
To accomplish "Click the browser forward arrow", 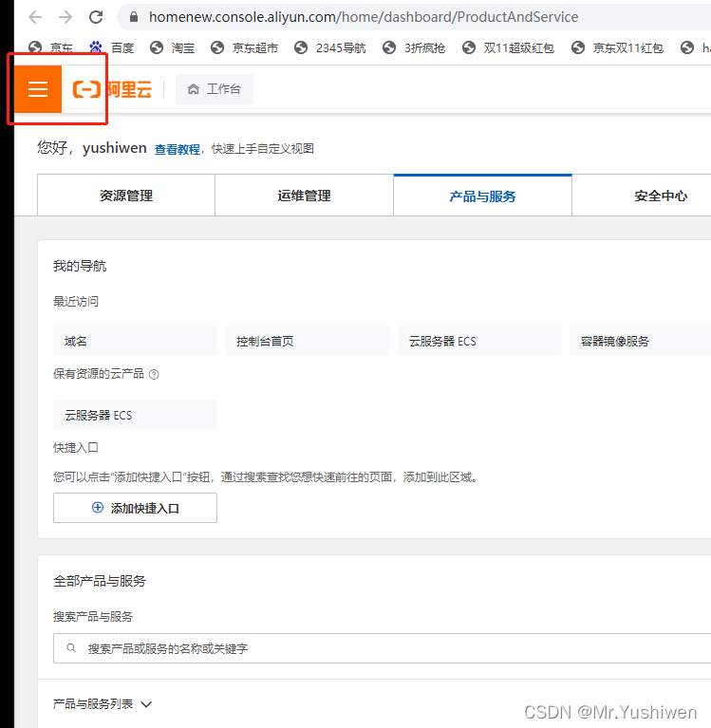I will pyautogui.click(x=65, y=17).
